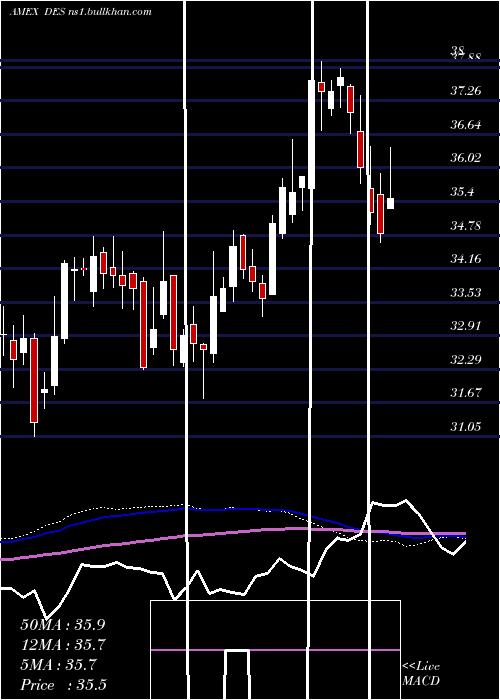Click the 32.29 price axis label
The width and height of the screenshot is (500, 700).
(466, 359)
